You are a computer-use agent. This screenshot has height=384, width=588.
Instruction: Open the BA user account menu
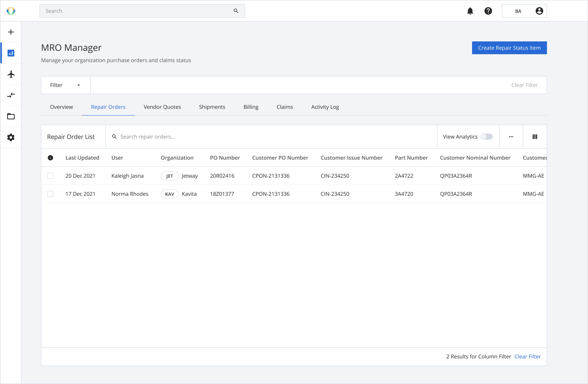524,11
